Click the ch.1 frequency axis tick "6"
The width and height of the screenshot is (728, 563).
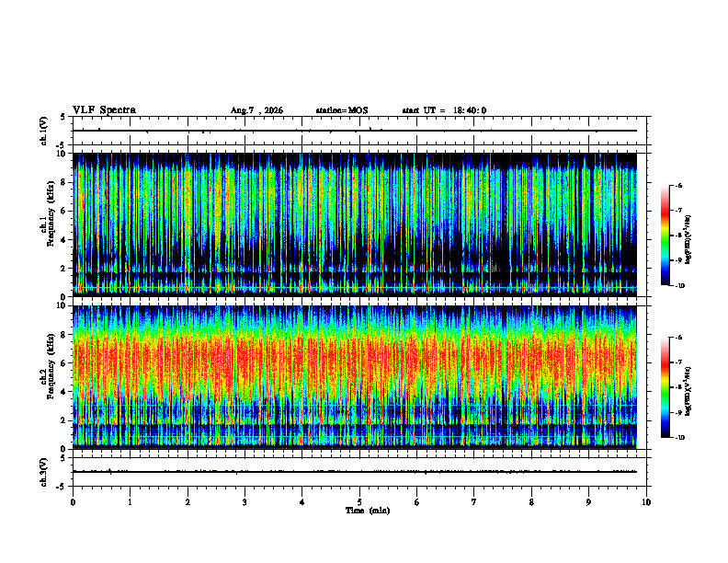pyautogui.click(x=64, y=211)
